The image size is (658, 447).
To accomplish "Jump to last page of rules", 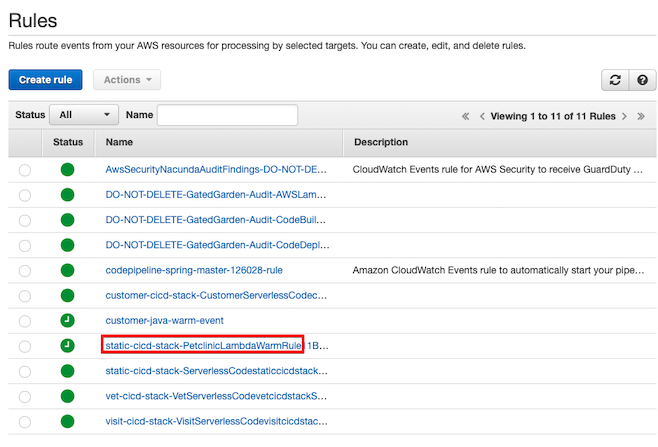I will click(x=641, y=116).
